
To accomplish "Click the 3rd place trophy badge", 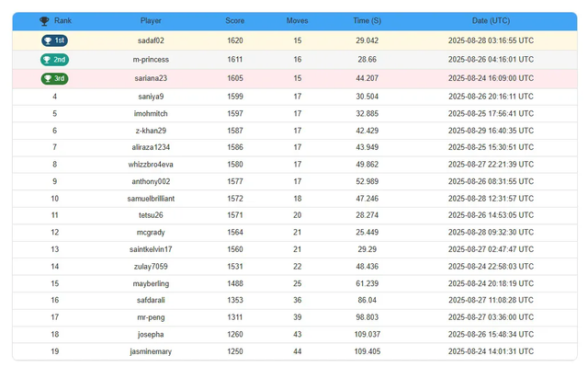I will click(55, 78).
